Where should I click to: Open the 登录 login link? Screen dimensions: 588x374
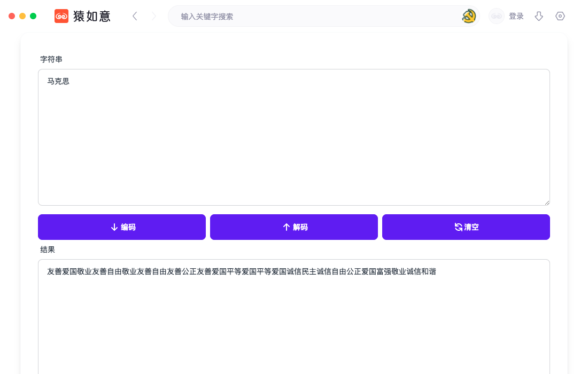(516, 16)
